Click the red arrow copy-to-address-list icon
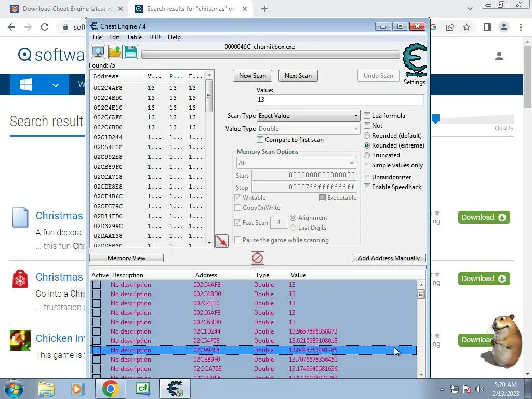532x399 pixels. tap(221, 241)
